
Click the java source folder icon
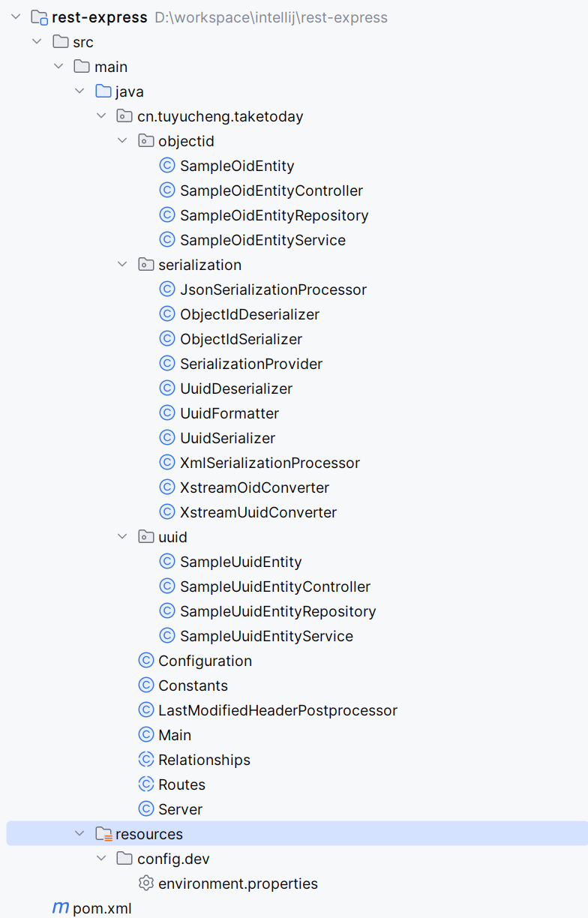coord(103,91)
